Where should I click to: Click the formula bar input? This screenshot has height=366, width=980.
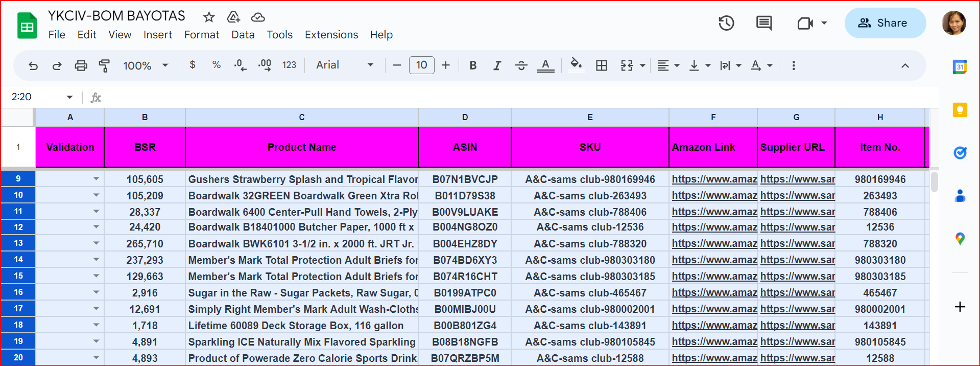511,97
